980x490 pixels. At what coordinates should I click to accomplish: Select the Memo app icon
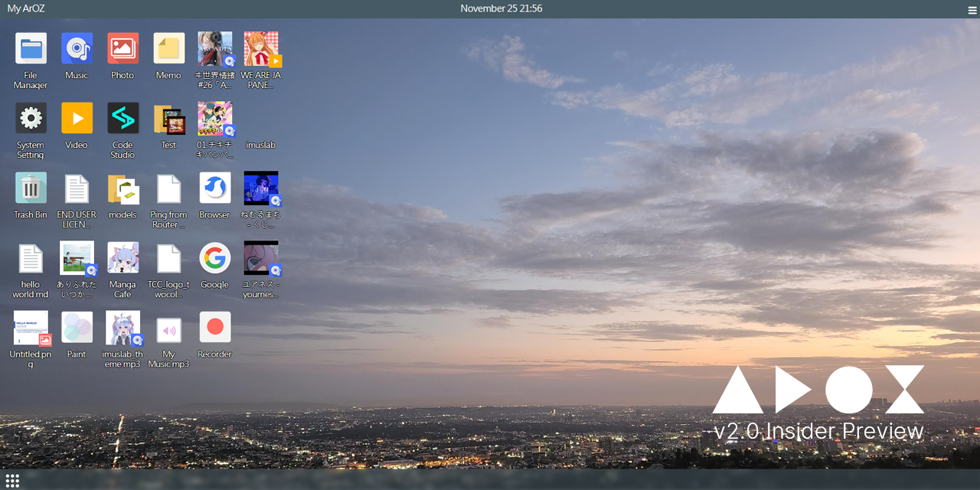tap(168, 49)
